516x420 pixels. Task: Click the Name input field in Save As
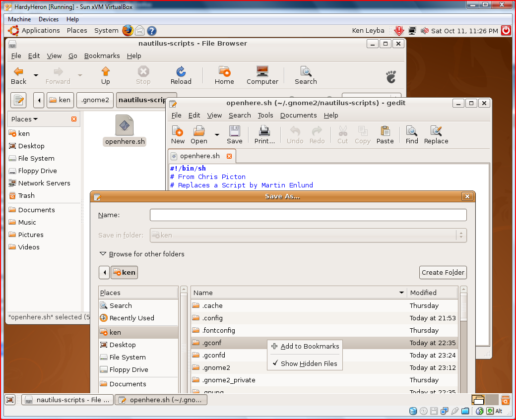(x=308, y=215)
